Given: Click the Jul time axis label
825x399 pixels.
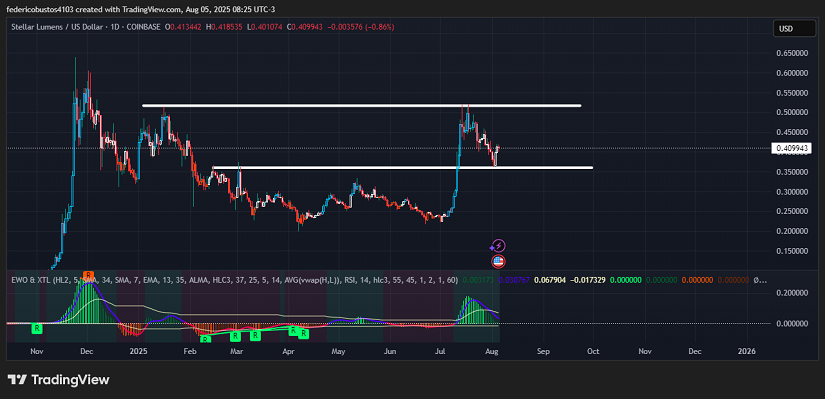Looking at the screenshot, I should pos(439,351).
